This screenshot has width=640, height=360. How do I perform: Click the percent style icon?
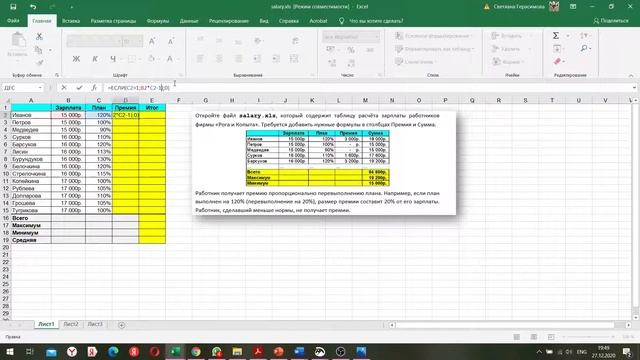tap(351, 50)
